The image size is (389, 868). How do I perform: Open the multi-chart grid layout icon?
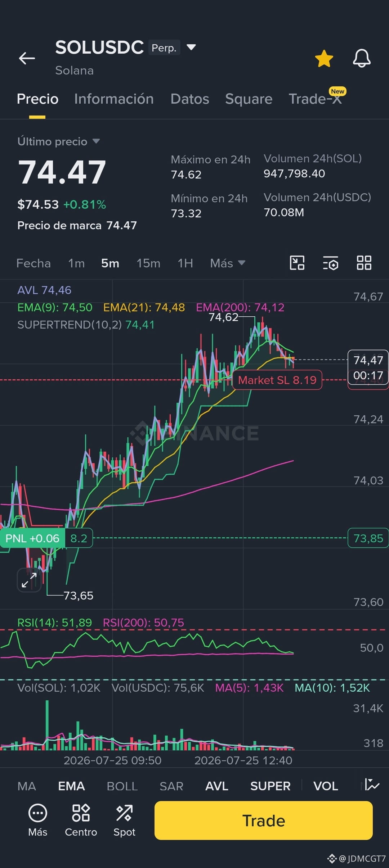click(x=364, y=263)
